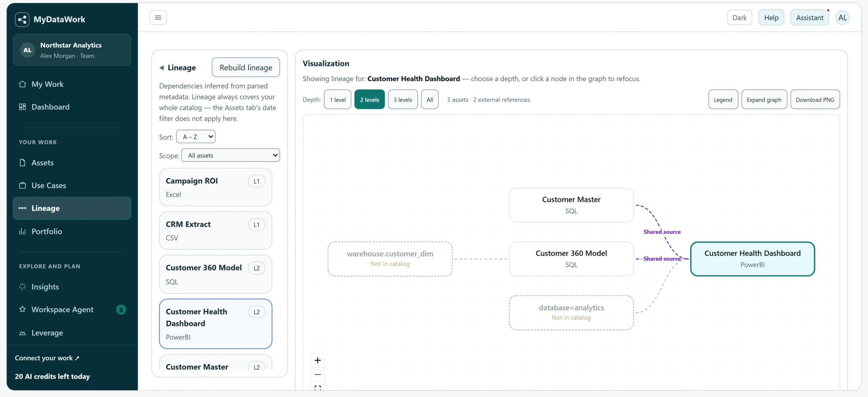Select the CRM Extract asset card
868x397 pixels.
pyautogui.click(x=216, y=231)
